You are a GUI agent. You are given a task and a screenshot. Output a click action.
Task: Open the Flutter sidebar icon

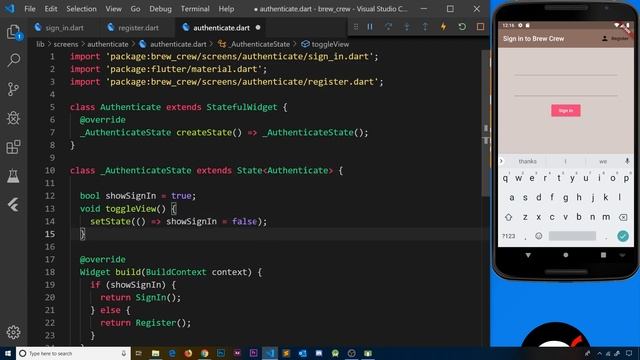pos(13,205)
